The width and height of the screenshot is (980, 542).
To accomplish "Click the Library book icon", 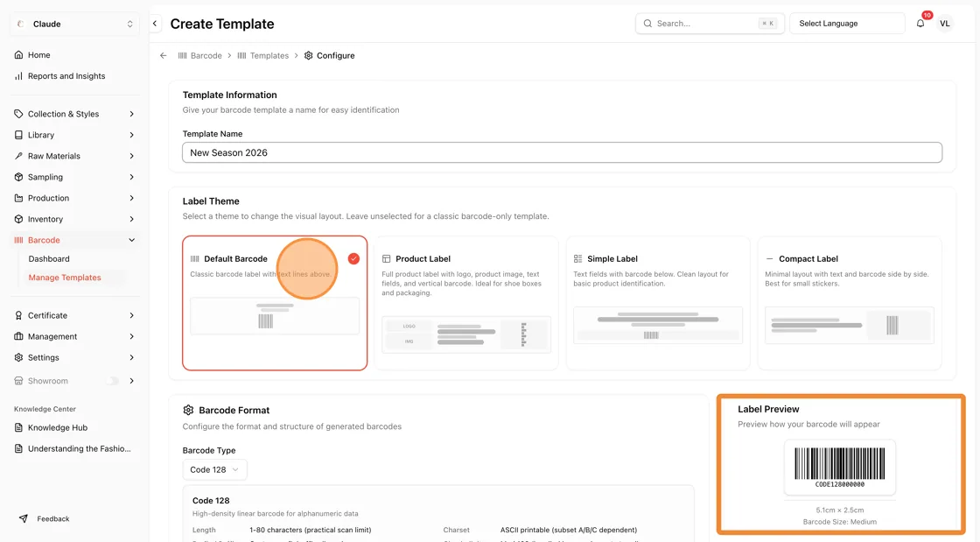I will point(18,135).
